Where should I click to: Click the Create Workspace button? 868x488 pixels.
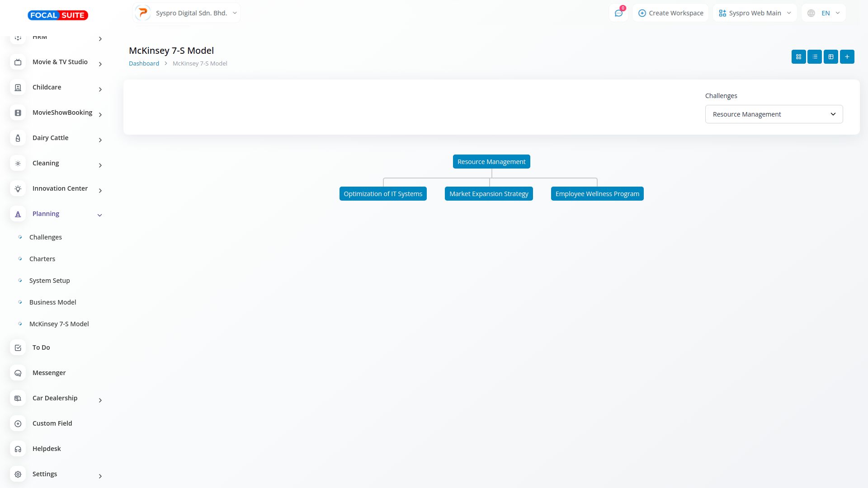pos(670,13)
